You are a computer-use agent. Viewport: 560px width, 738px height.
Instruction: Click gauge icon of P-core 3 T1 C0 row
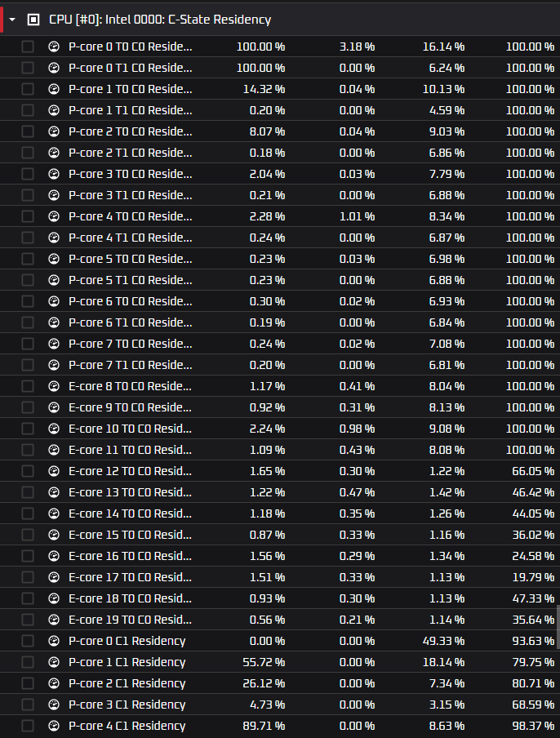[x=54, y=195]
